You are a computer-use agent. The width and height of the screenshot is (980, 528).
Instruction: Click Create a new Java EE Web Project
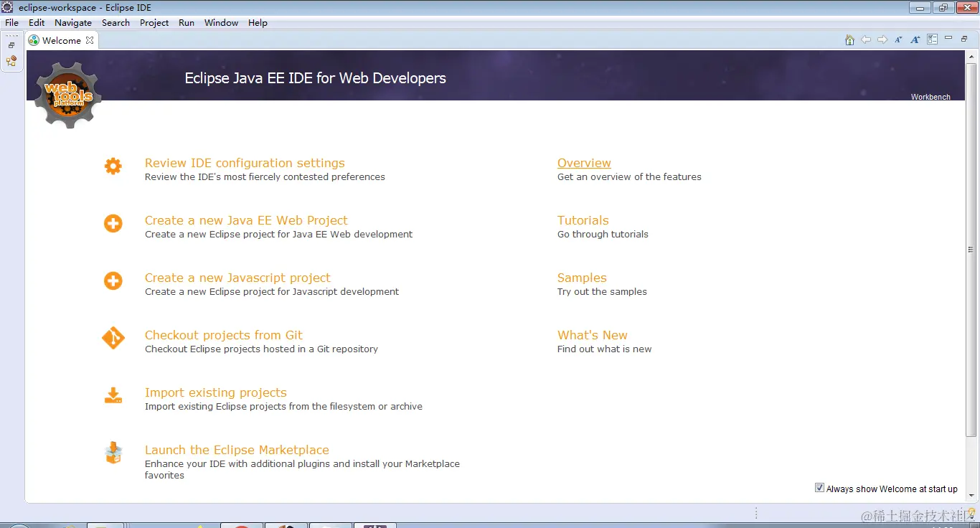click(246, 220)
